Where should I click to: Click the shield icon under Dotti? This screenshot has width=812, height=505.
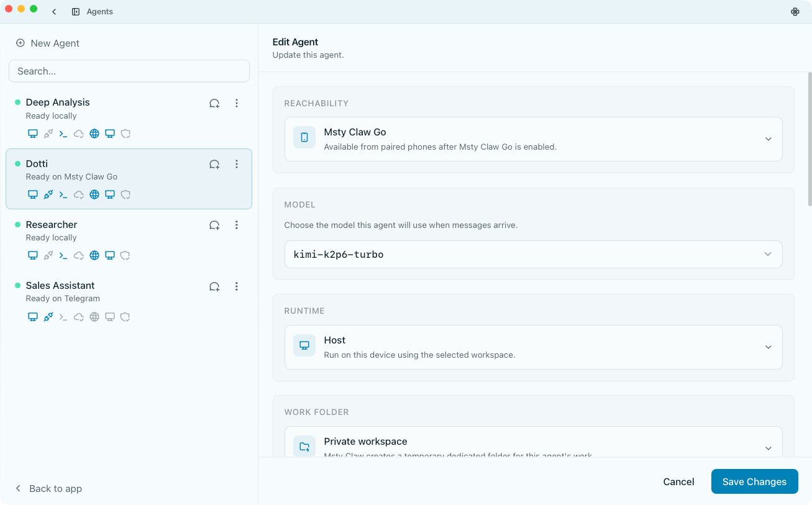coord(125,194)
